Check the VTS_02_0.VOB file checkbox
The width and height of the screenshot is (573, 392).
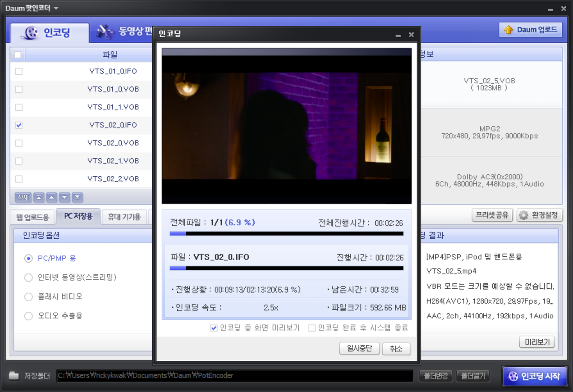point(19,143)
